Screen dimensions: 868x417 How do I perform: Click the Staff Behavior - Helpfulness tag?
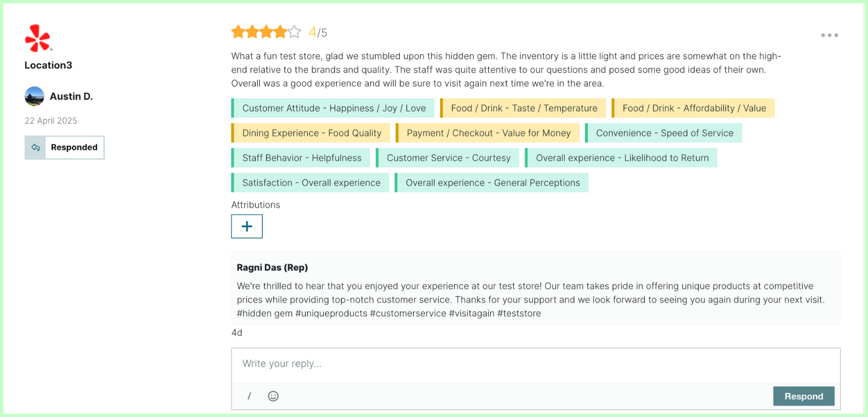tap(302, 158)
